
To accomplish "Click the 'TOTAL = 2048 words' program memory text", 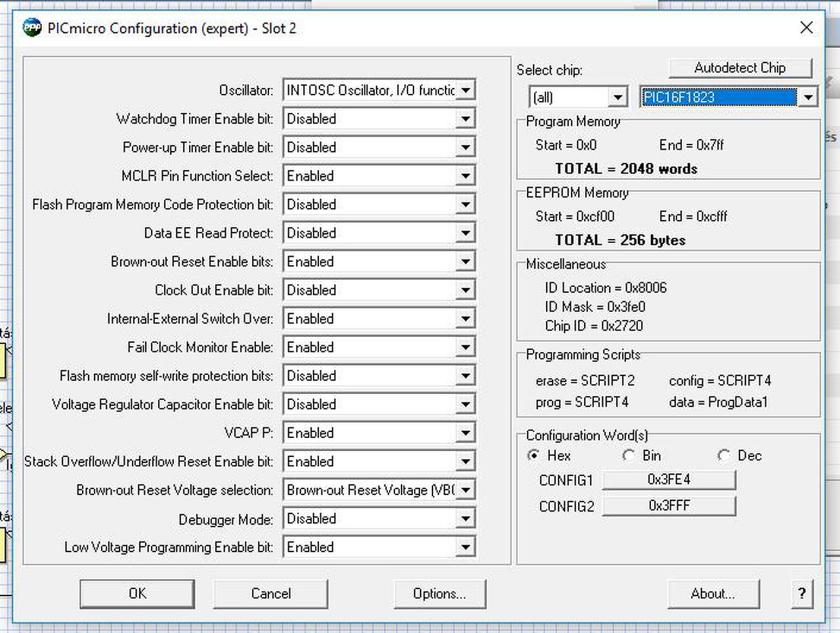I will click(626, 169).
